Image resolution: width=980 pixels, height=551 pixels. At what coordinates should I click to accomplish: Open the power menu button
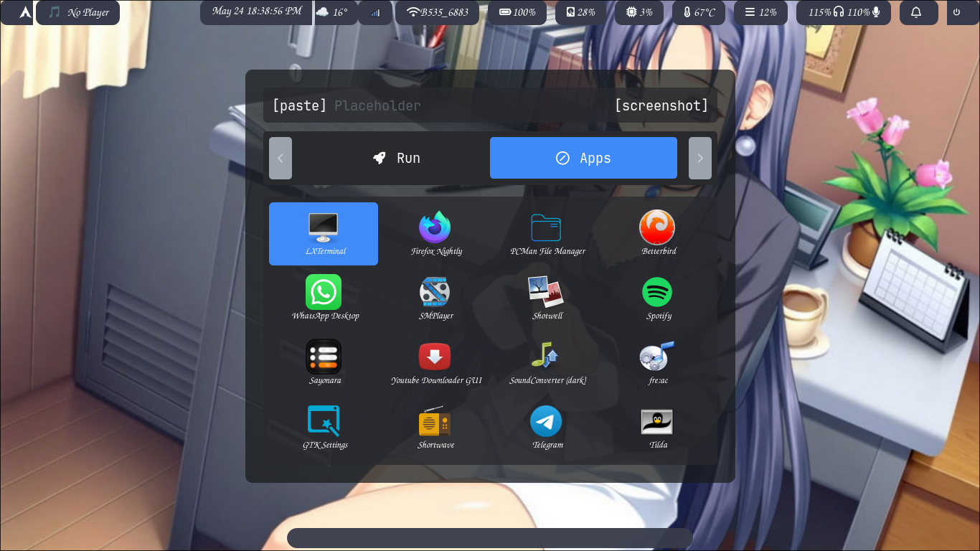pos(957,12)
